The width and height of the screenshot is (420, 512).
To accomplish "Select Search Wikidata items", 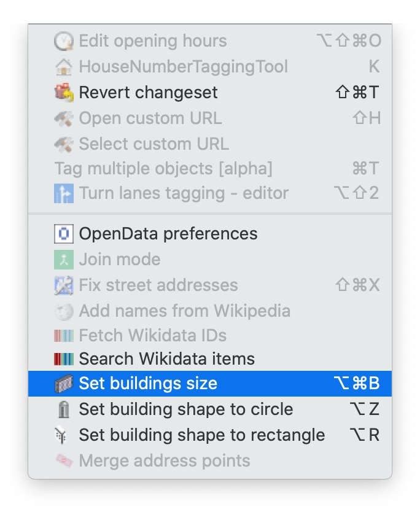I will click(x=210, y=359).
